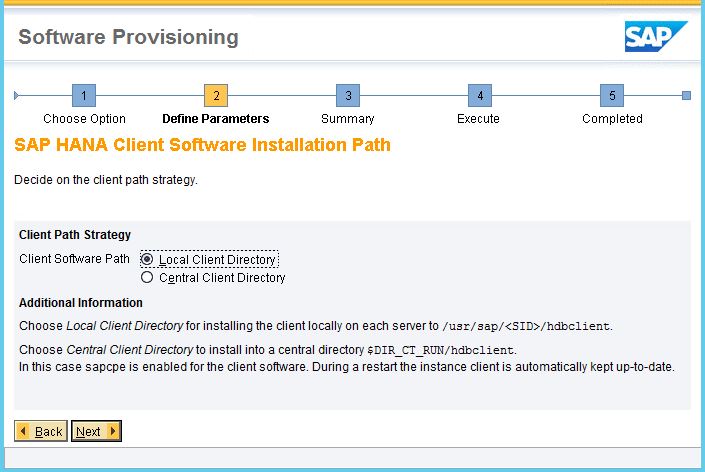Select the Define Parameters step label

click(x=216, y=119)
